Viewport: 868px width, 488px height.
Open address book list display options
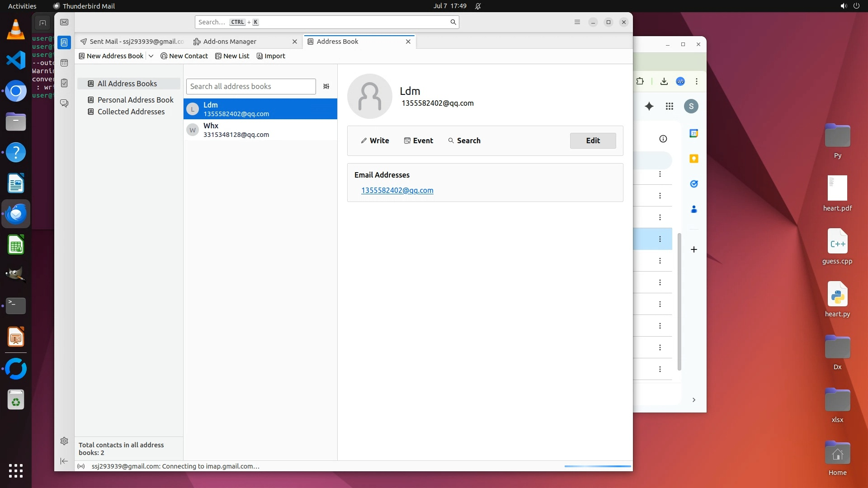326,86
